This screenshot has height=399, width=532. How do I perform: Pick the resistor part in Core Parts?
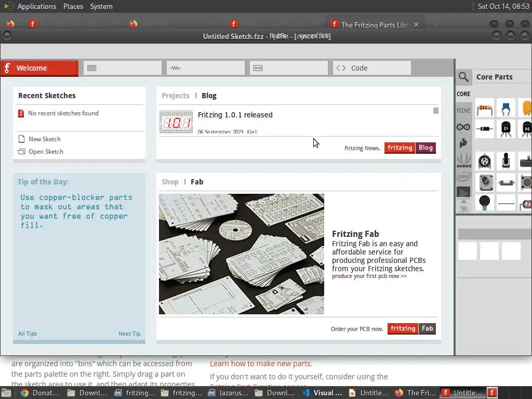485,109
